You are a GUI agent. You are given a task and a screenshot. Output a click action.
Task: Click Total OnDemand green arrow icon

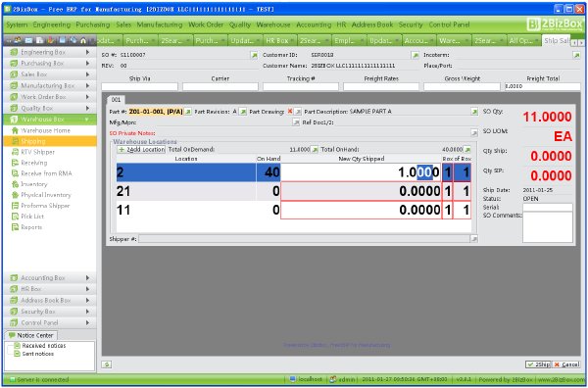[x=315, y=150]
